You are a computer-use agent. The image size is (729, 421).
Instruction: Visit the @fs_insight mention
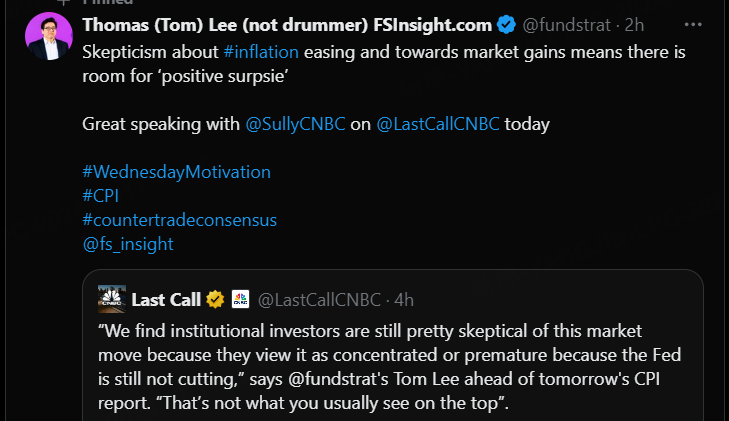[x=127, y=243]
